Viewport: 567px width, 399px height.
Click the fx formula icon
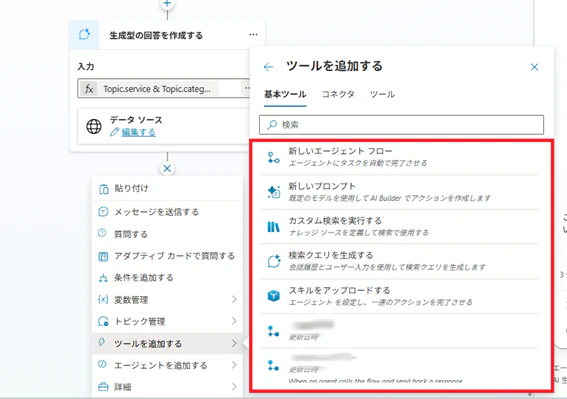point(89,89)
